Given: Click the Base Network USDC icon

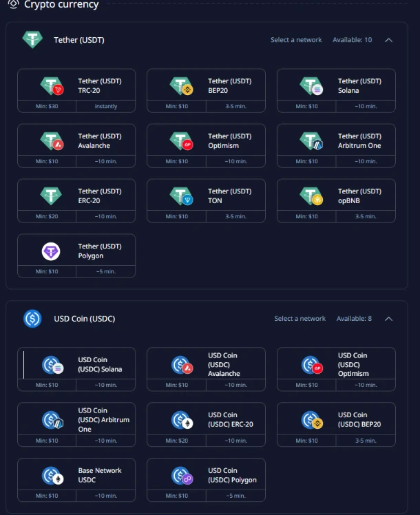Looking at the screenshot, I should point(52,476).
